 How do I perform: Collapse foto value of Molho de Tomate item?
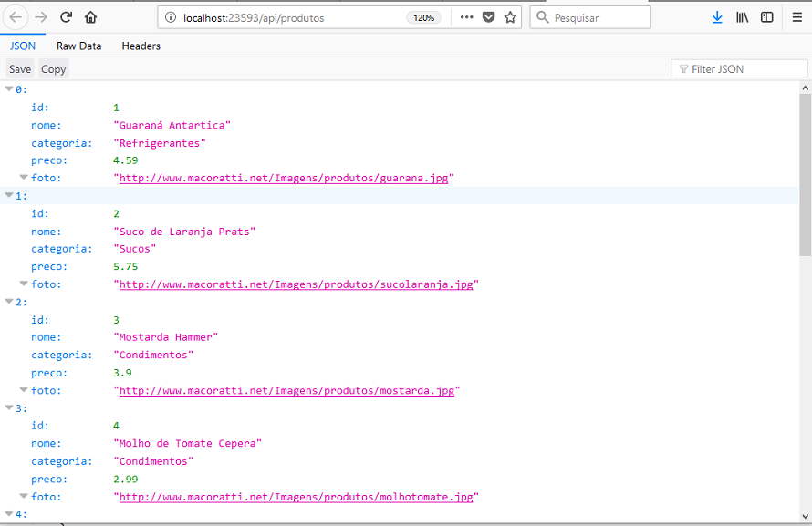(x=24, y=497)
